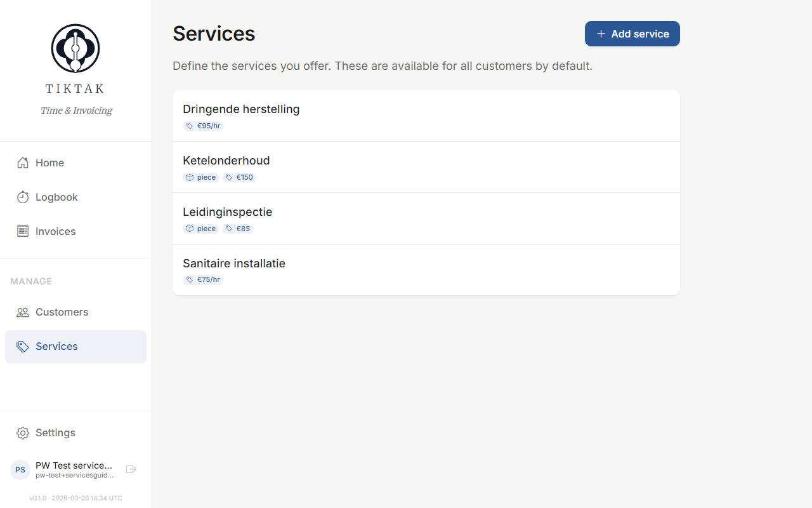
Task: Click the piece box icon under Ketelonderhoud
Action: 189,177
